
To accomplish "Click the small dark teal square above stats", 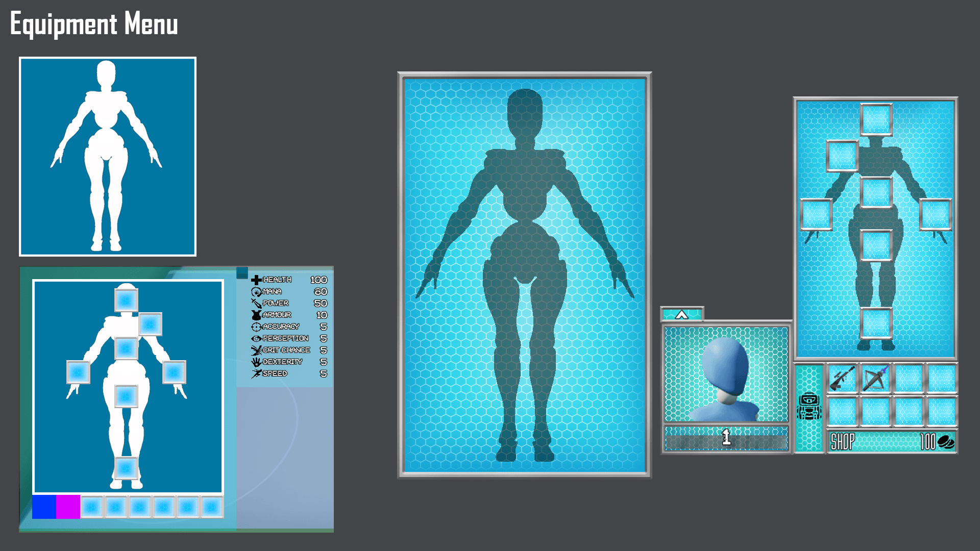I will 242,272.
